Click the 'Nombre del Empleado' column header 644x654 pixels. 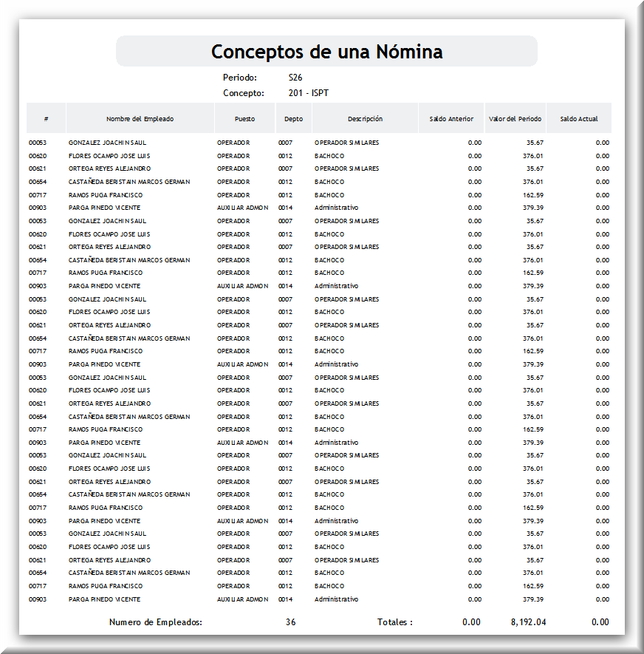(x=140, y=119)
